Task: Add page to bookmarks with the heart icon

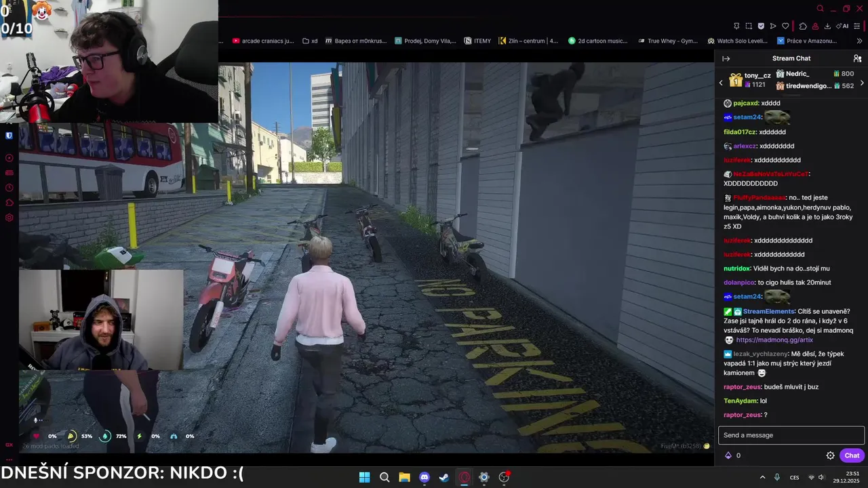Action: 785,26
